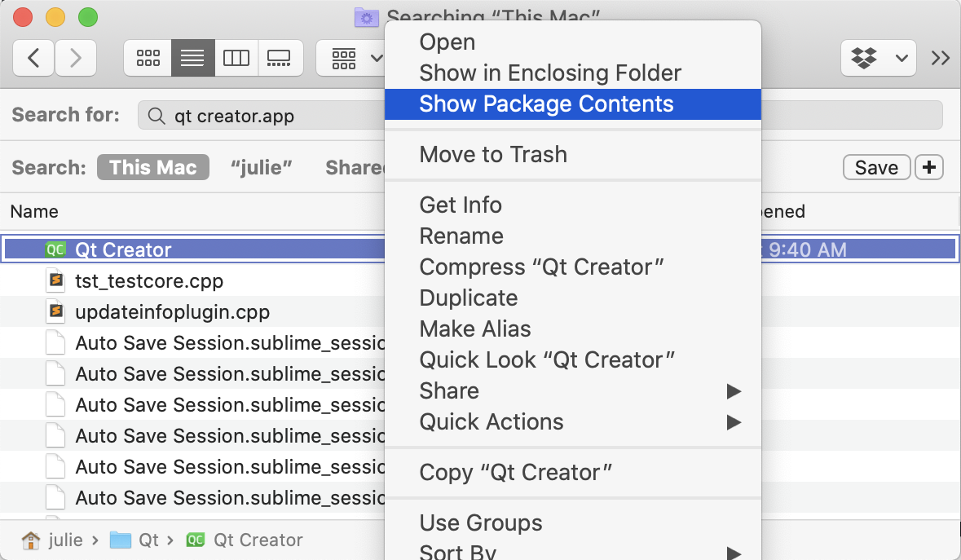Switch to icon view in the toolbar
This screenshot has width=961, height=560.
(147, 58)
